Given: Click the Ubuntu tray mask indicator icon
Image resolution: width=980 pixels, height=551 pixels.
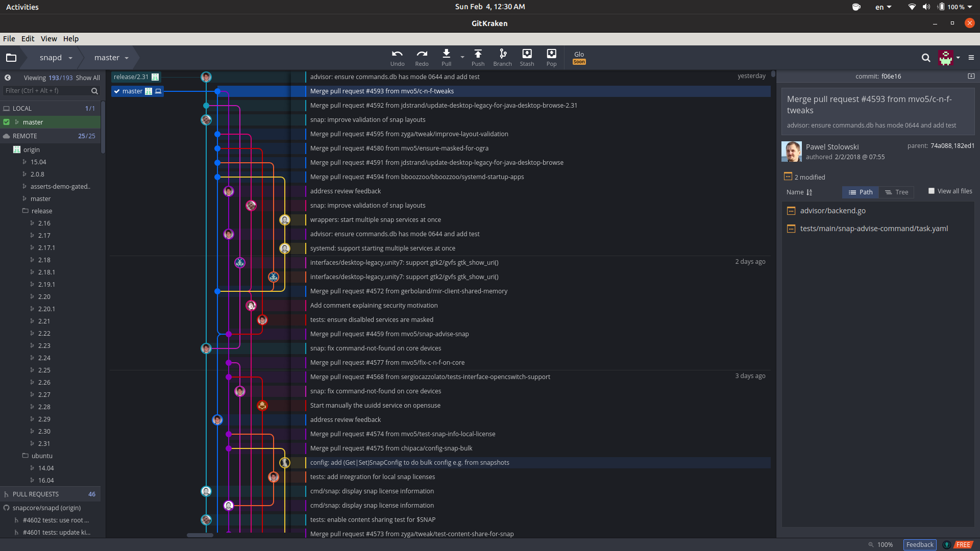Looking at the screenshot, I should (856, 7).
